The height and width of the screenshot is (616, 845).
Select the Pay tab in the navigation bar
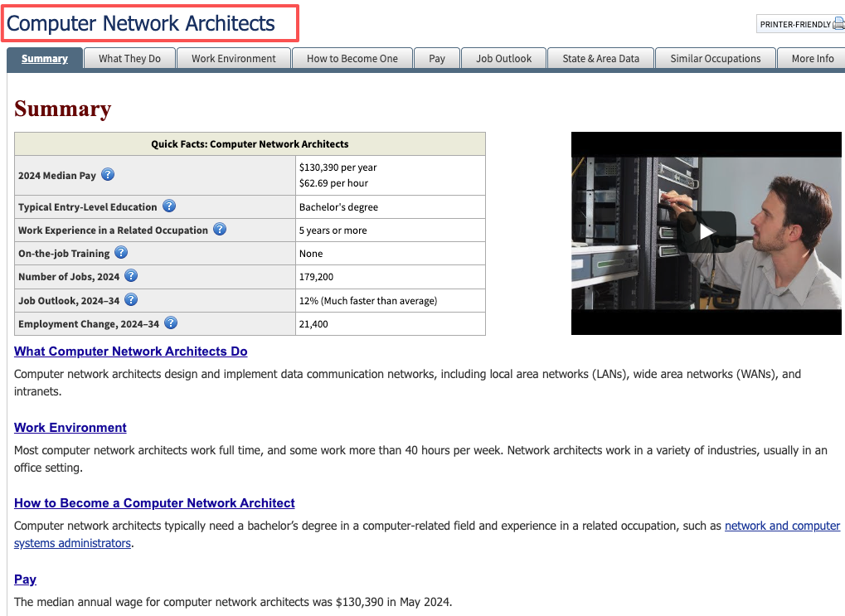436,58
